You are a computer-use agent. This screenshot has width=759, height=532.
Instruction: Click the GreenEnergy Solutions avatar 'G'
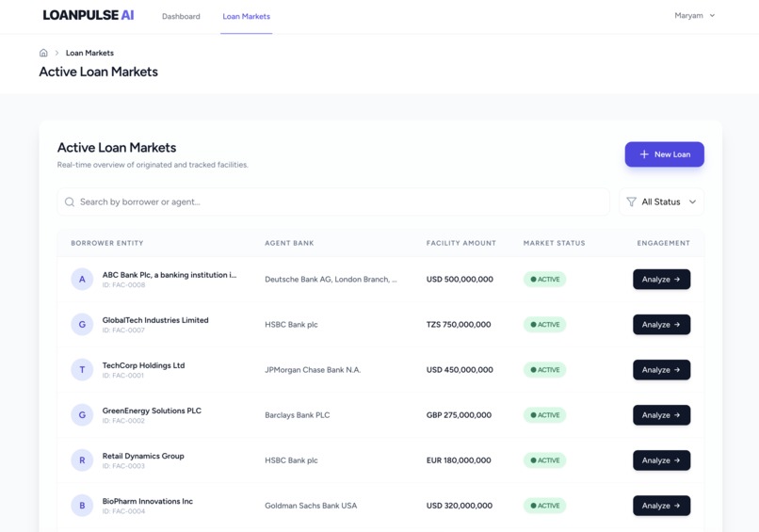(82, 415)
